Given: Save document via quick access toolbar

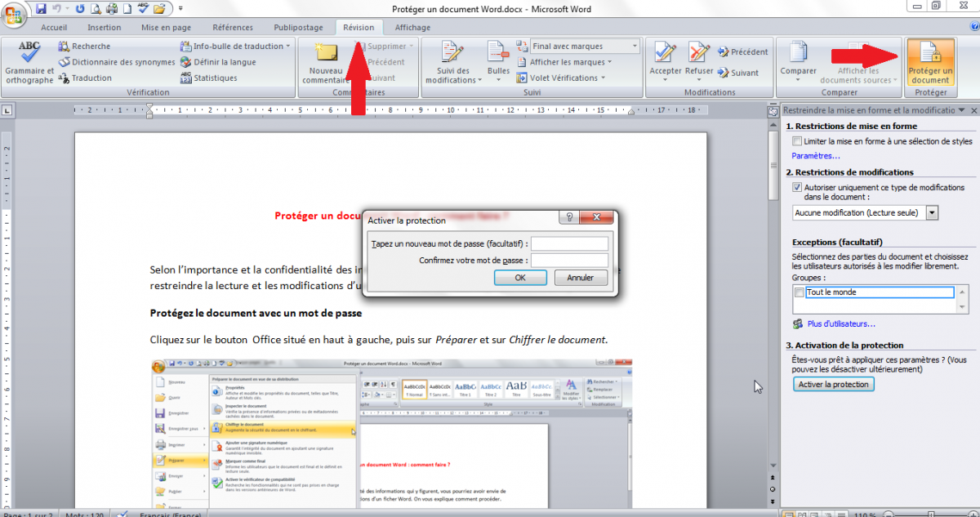Looking at the screenshot, I should 41,9.
